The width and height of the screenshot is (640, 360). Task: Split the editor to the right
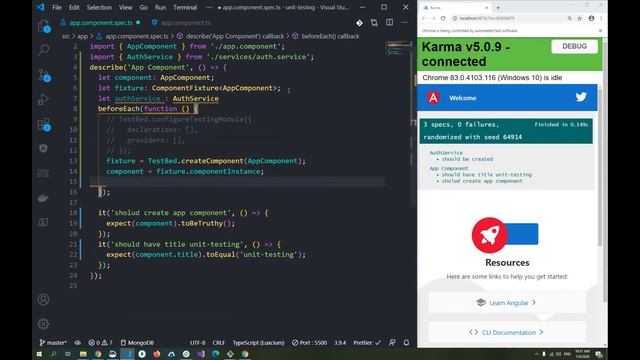(x=390, y=22)
